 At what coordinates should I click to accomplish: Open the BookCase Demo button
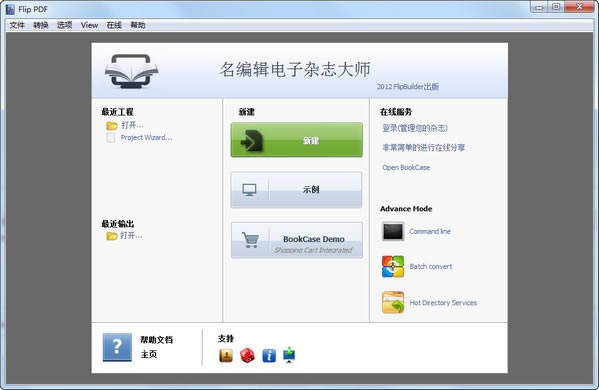297,240
